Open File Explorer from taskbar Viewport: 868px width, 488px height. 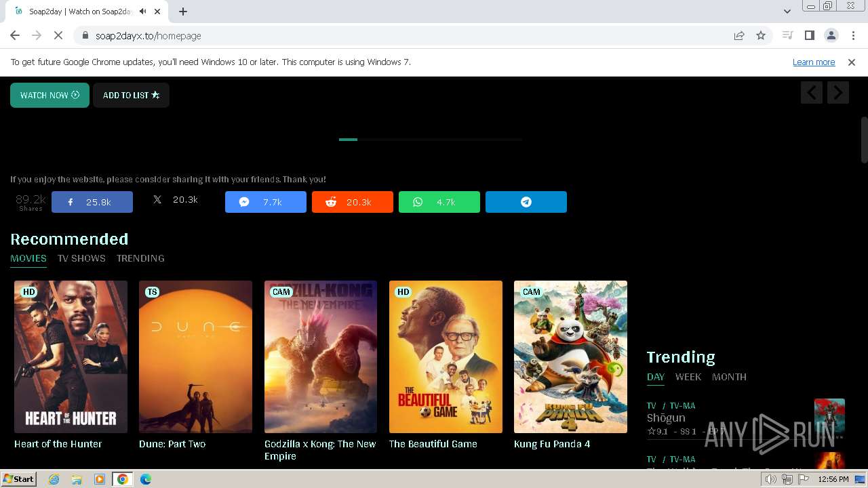77,479
